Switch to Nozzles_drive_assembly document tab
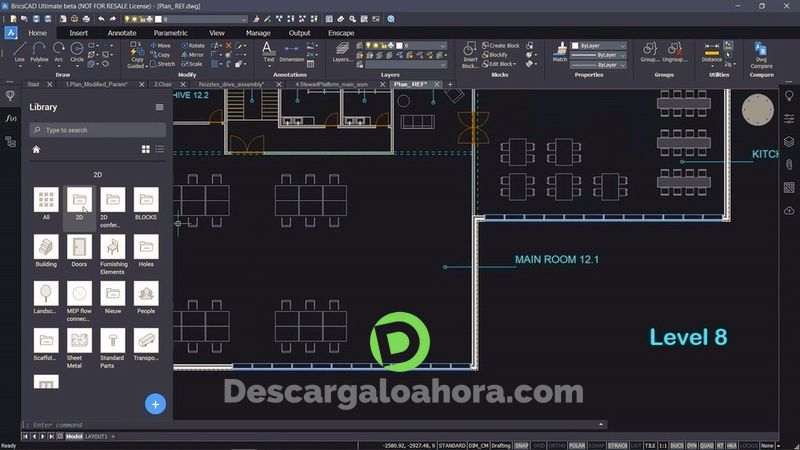The image size is (800, 450). click(x=232, y=84)
